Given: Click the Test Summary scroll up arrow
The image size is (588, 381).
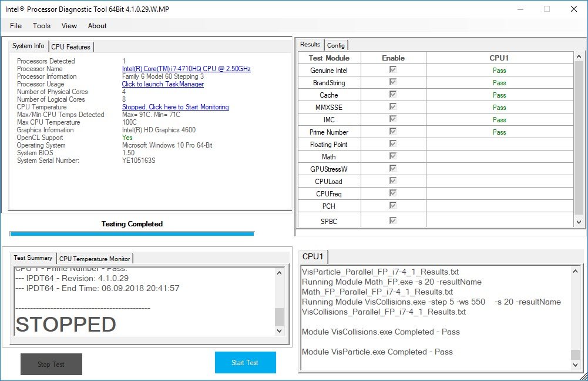Looking at the screenshot, I should coord(280,273).
